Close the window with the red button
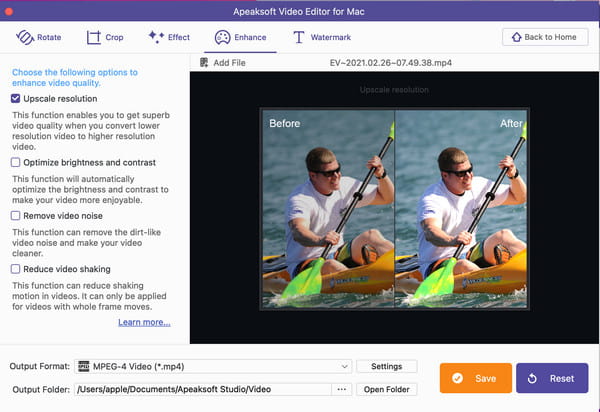The image size is (600, 412). pos(9,11)
